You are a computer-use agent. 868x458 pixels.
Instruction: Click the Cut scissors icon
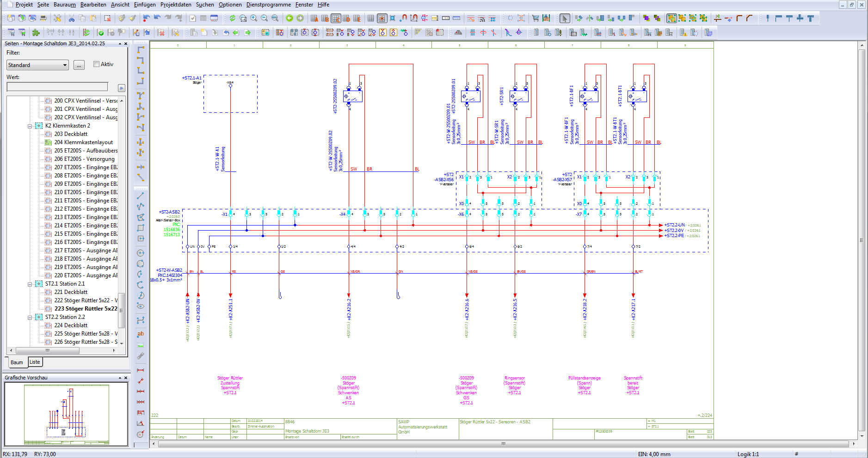[x=71, y=18]
